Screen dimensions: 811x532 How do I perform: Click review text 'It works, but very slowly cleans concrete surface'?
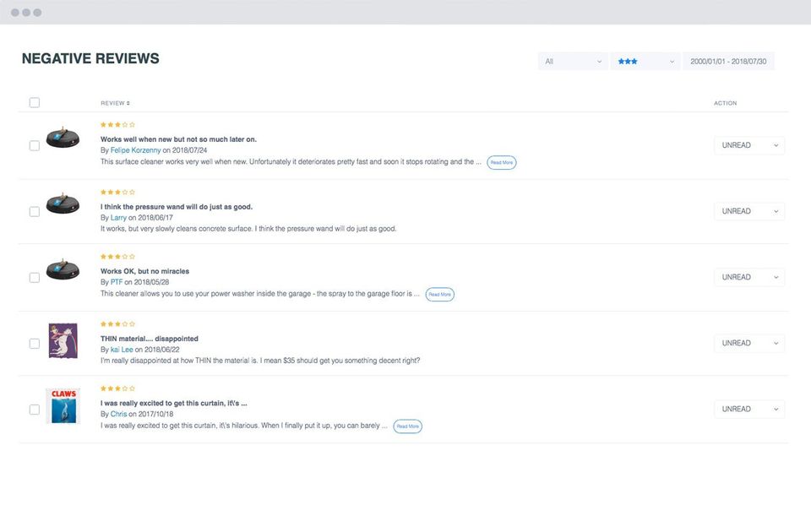point(248,229)
